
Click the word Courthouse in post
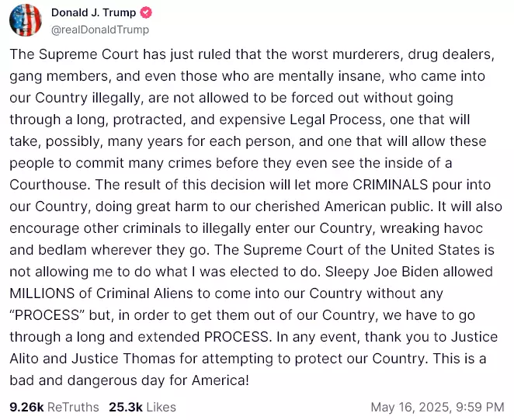(49, 185)
